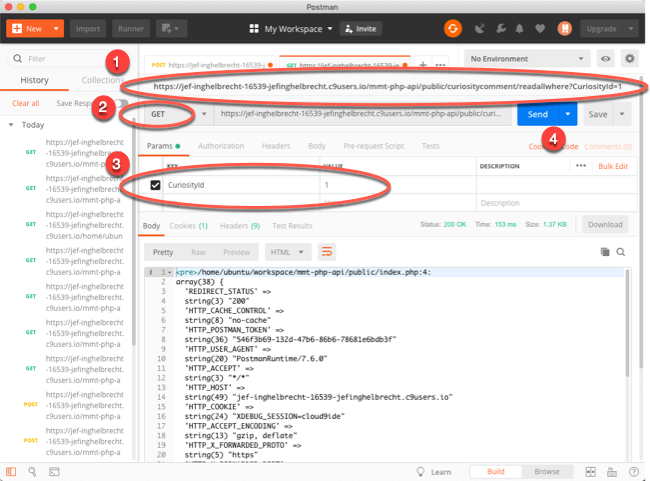Switch to the History sidebar tab
This screenshot has height=481, width=650.
point(34,80)
